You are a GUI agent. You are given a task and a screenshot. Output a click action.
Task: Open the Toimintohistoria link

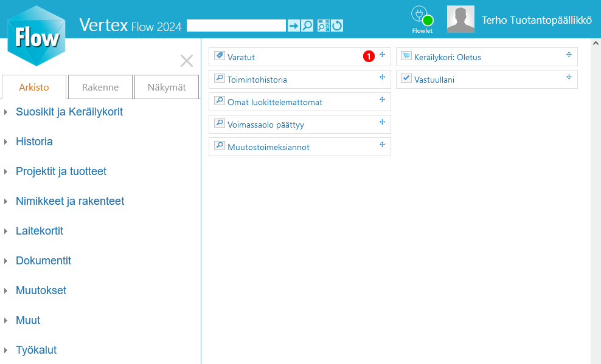coord(257,80)
